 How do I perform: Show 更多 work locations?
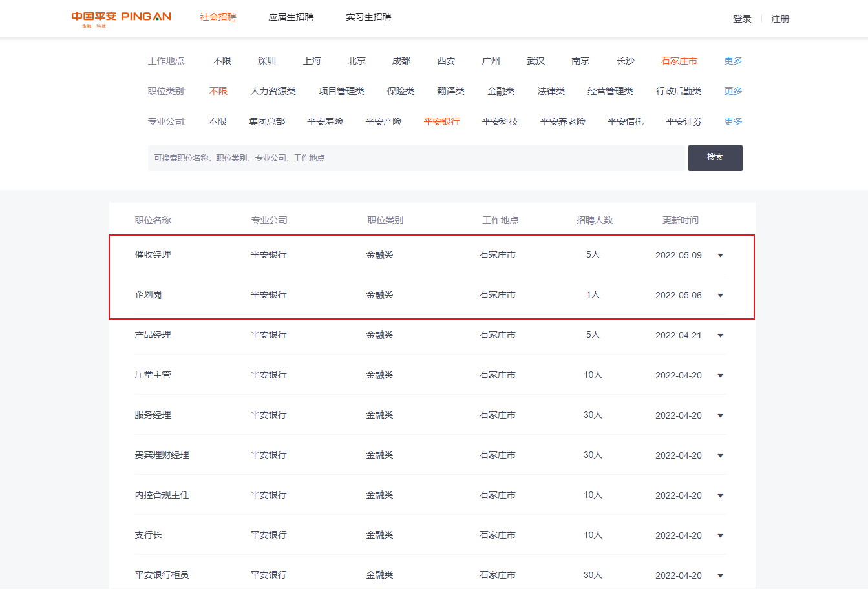pos(733,61)
